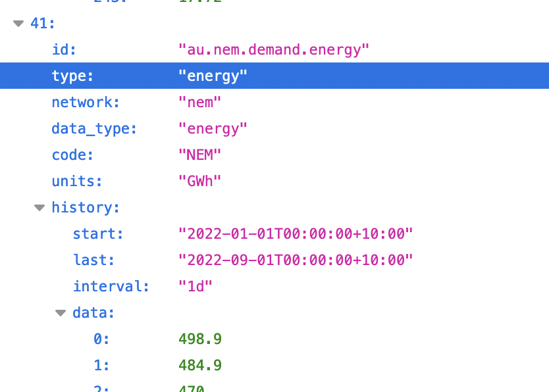The width and height of the screenshot is (549, 392).
Task: Select the interval value "1d"
Action: click(195, 286)
